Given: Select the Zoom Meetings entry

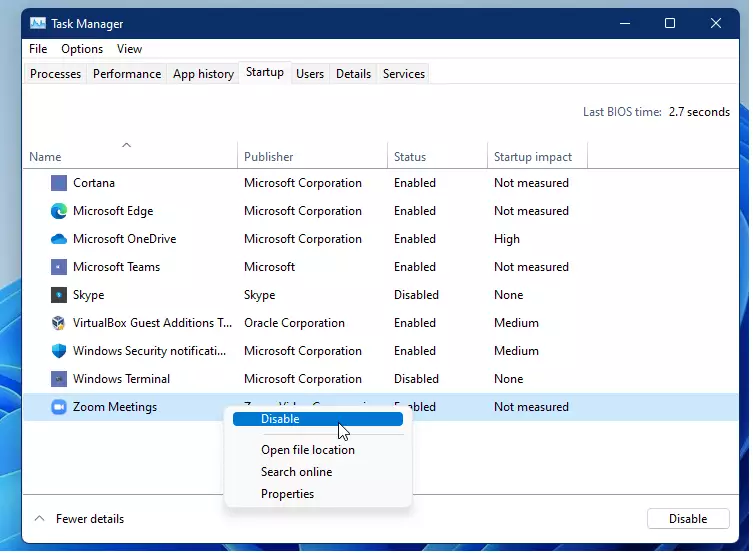Looking at the screenshot, I should [x=115, y=407].
